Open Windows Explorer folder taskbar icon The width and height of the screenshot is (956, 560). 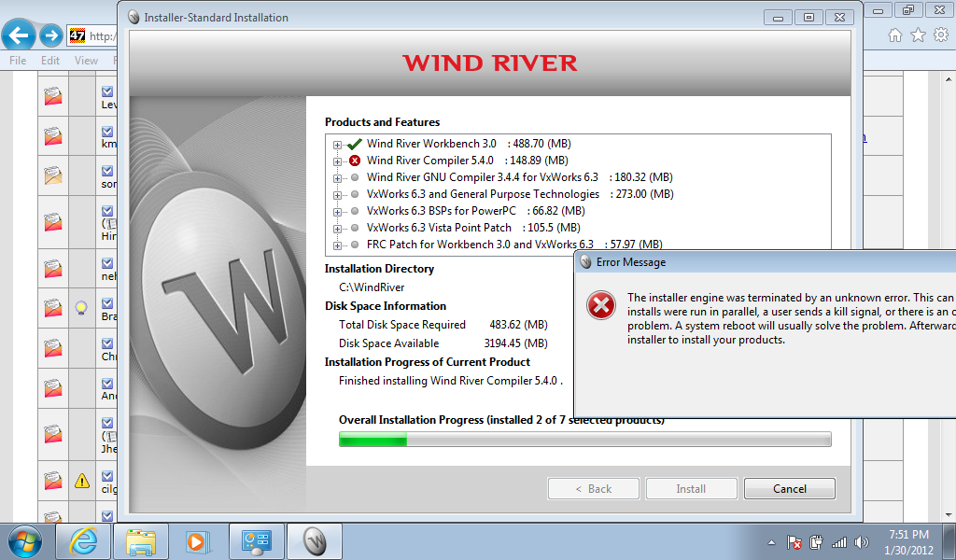141,541
